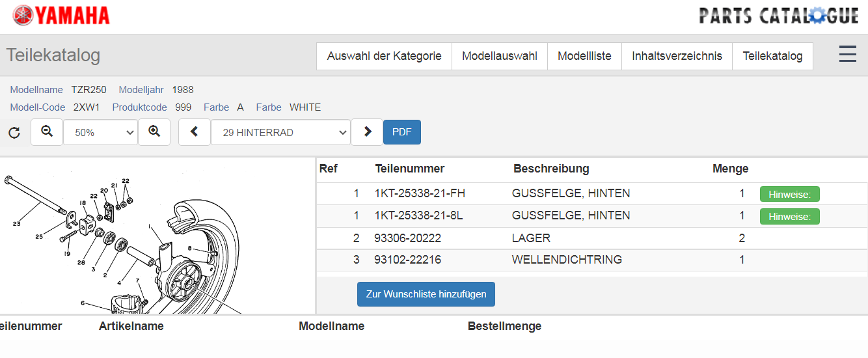The image size is (868, 358).
Task: Go to next diagram section
Action: click(368, 132)
